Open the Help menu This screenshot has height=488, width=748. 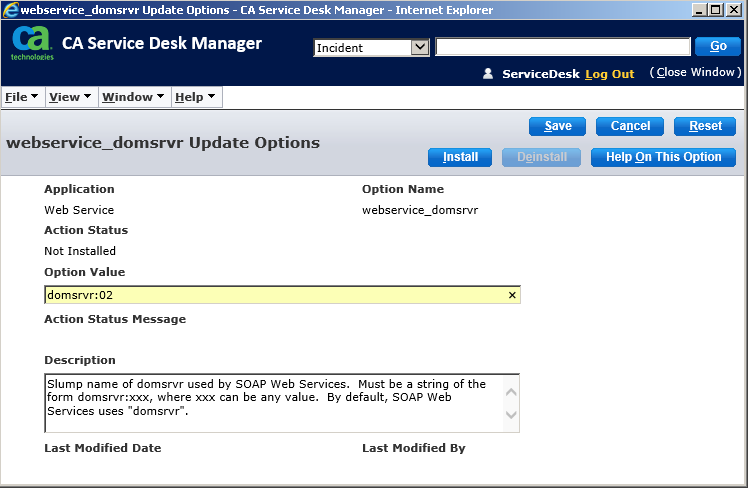click(196, 97)
